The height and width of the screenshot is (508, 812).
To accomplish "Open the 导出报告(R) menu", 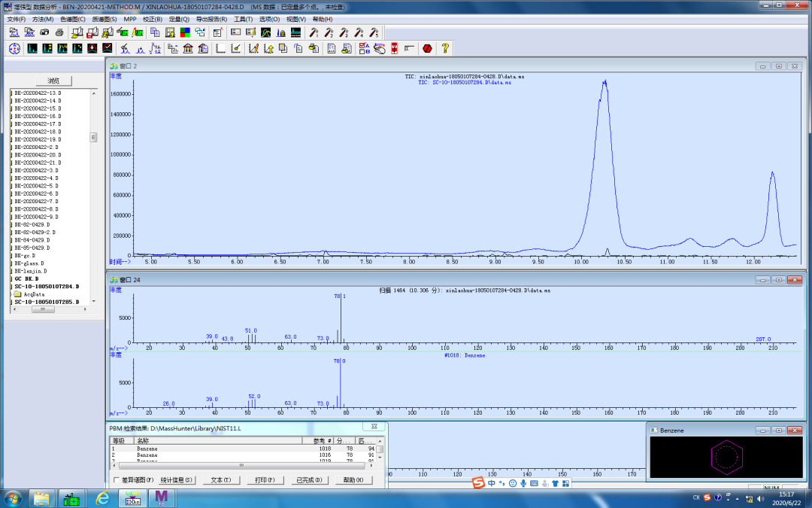I will (x=211, y=19).
